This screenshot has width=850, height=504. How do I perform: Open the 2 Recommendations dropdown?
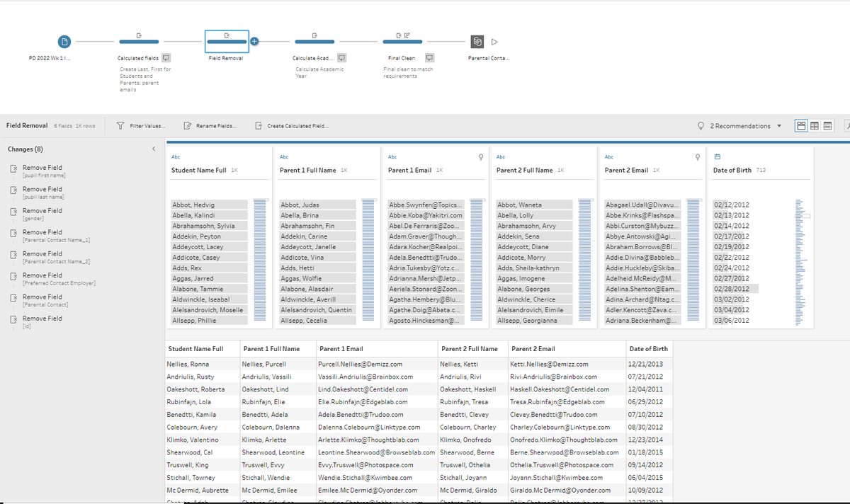(x=740, y=126)
